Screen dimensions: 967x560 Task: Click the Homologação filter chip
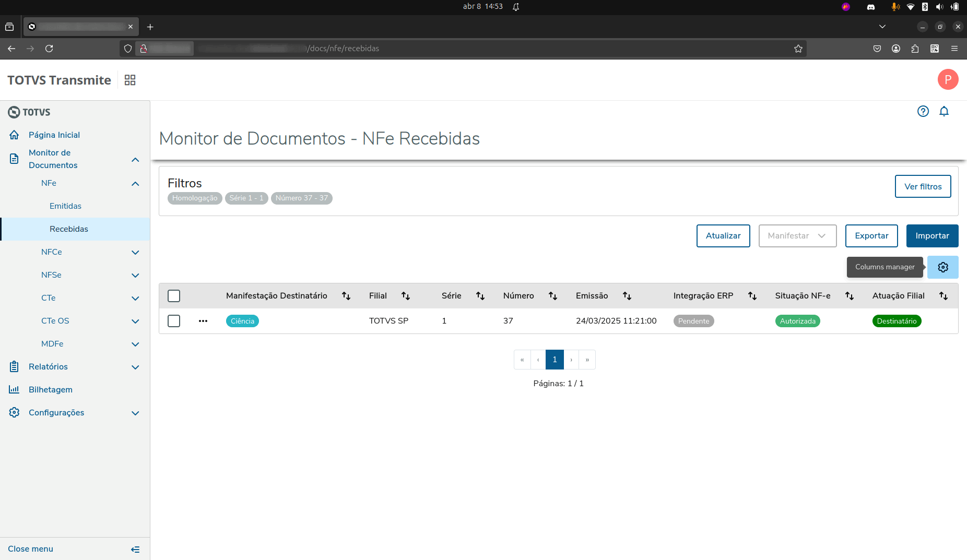click(x=195, y=198)
